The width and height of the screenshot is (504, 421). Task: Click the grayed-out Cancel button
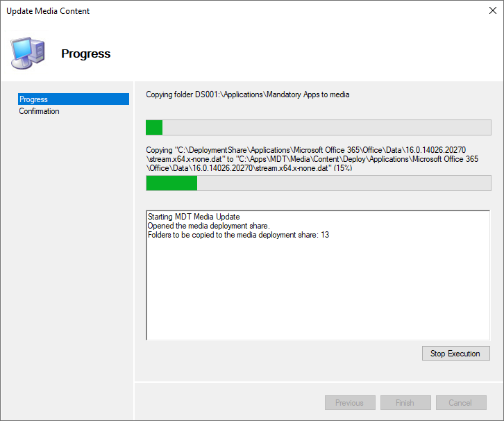pyautogui.click(x=461, y=402)
